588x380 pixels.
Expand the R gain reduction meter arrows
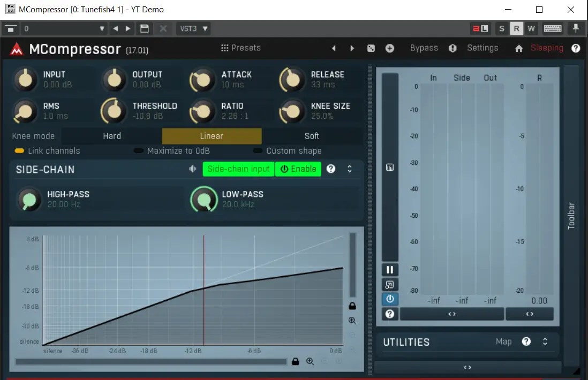(530, 314)
